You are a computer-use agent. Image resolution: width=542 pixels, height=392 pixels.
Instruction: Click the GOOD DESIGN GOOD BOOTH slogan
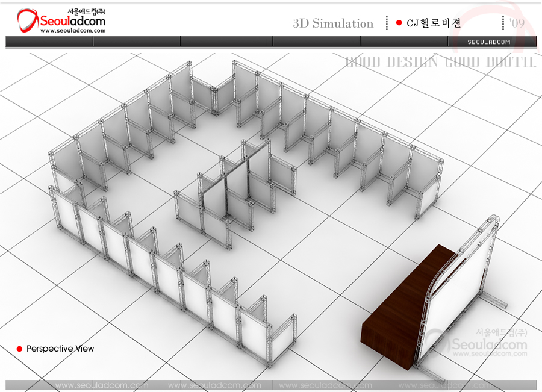coord(440,62)
